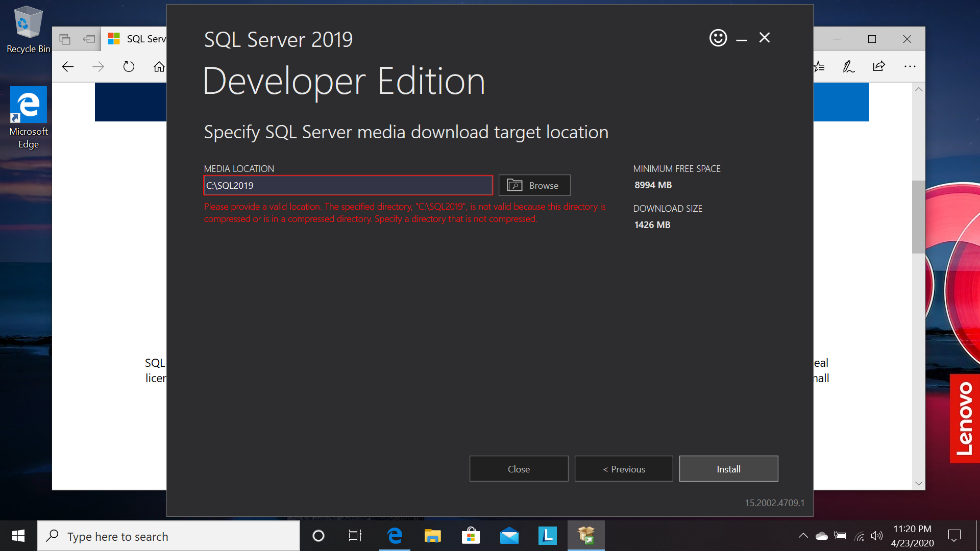Click the battery tray icon

click(840, 536)
